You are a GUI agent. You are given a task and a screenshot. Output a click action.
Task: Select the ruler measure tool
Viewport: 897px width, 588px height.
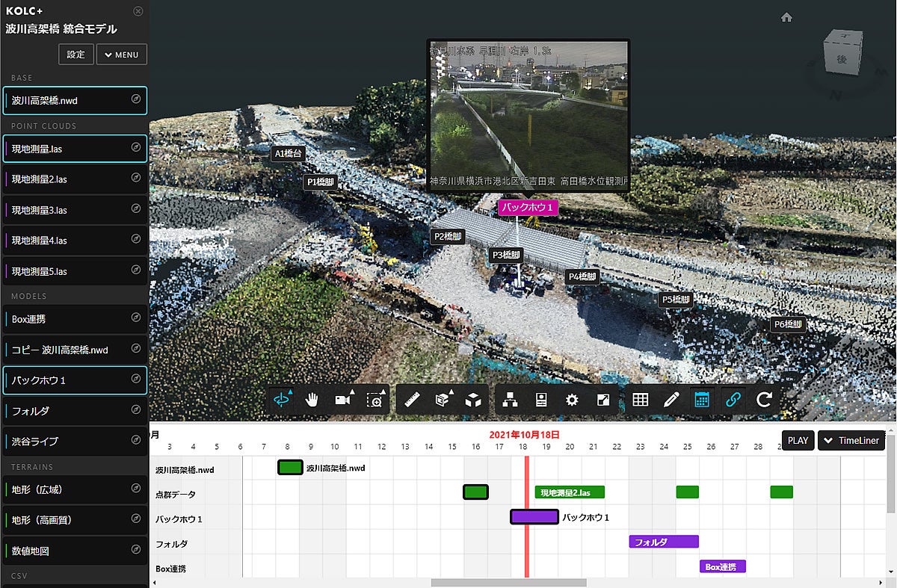coord(412,400)
